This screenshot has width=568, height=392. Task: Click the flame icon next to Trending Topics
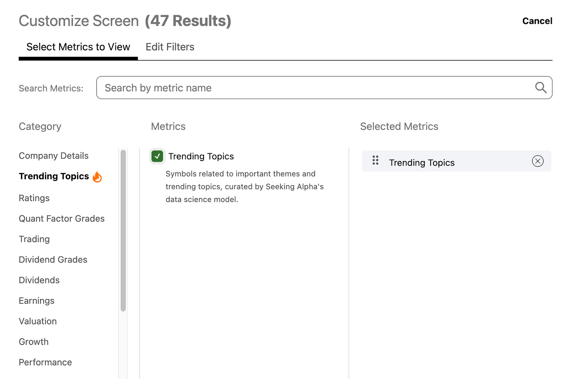point(97,177)
